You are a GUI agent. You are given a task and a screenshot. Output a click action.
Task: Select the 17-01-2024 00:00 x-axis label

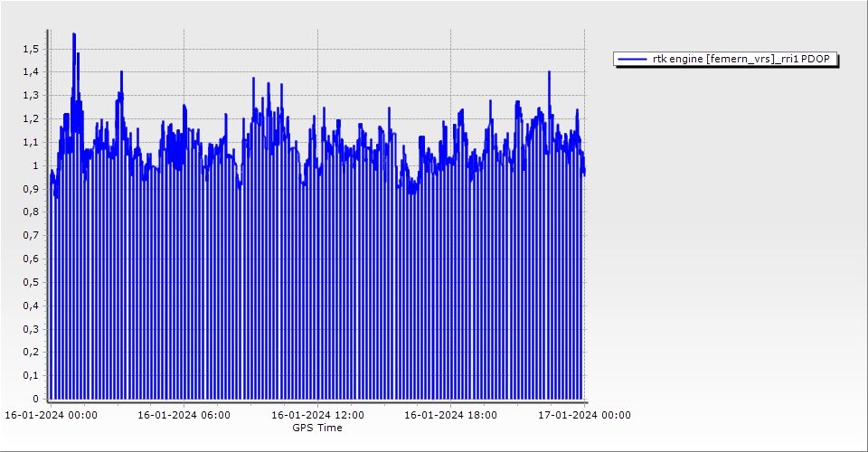(584, 415)
